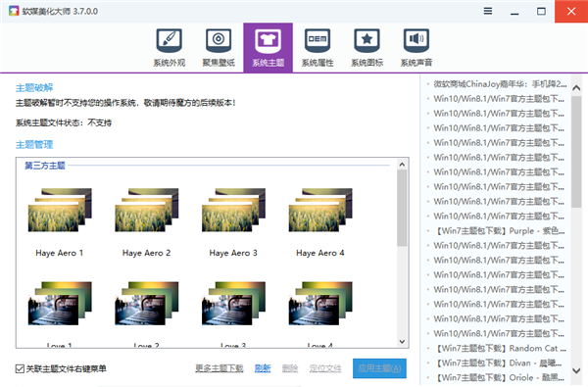The height and width of the screenshot is (387, 588).
Task: Click theme list scroll up arrow
Action: coord(402,165)
